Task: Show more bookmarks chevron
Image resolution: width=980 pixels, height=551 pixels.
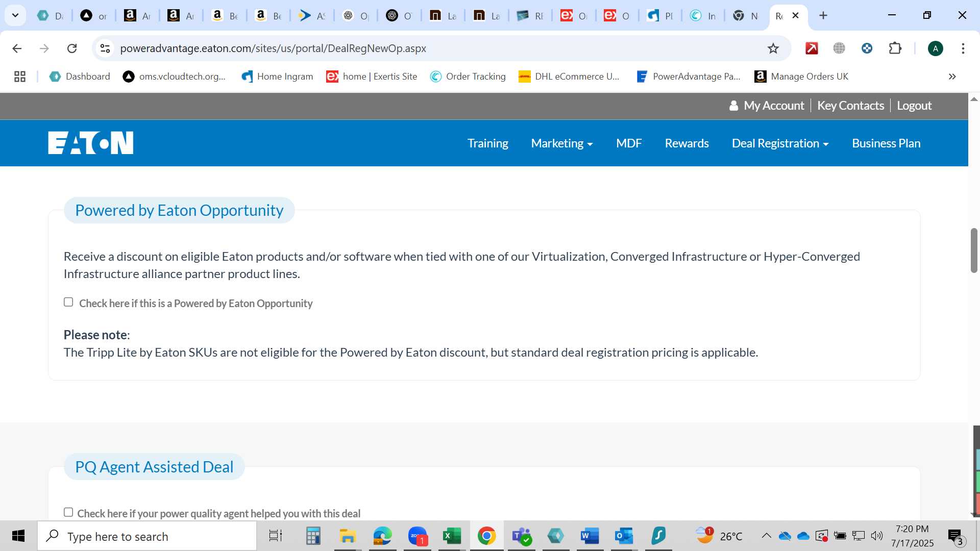Action: pyautogui.click(x=952, y=77)
